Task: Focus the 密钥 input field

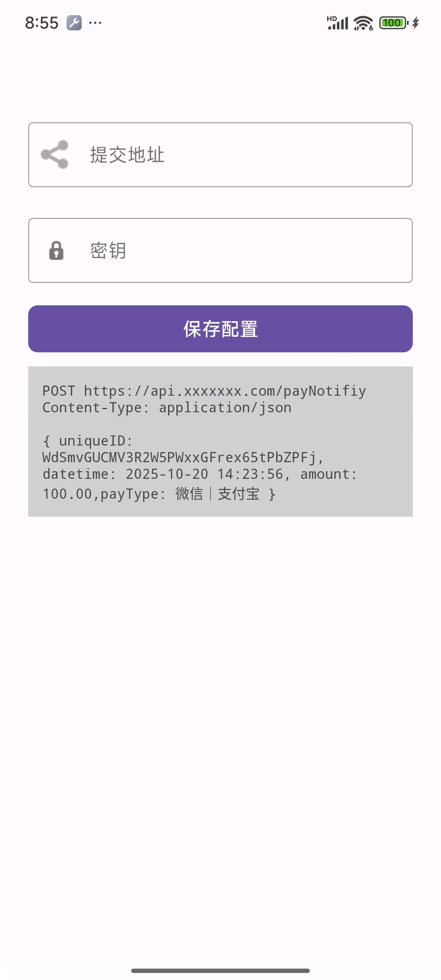Action: (x=220, y=250)
